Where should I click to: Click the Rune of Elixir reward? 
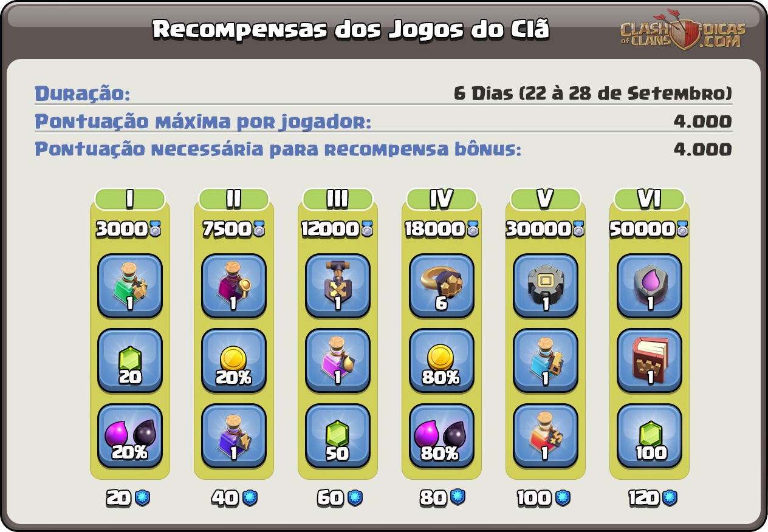point(650,286)
